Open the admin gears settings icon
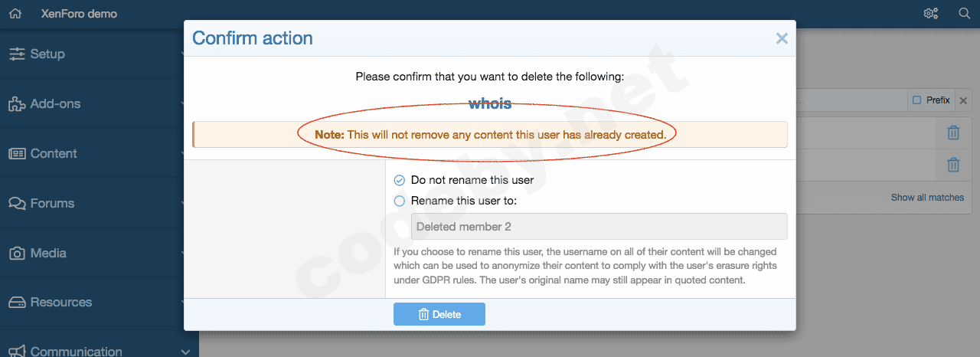This screenshot has height=357, width=980. [931, 14]
